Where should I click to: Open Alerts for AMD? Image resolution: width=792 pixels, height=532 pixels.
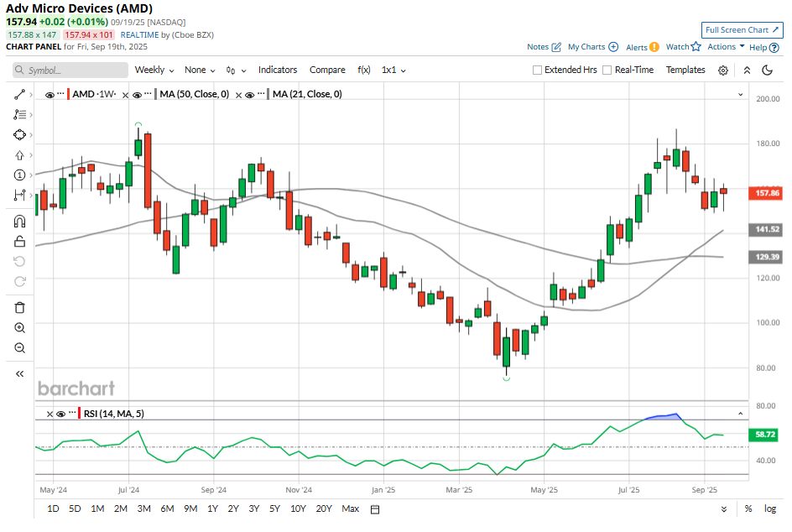642,47
